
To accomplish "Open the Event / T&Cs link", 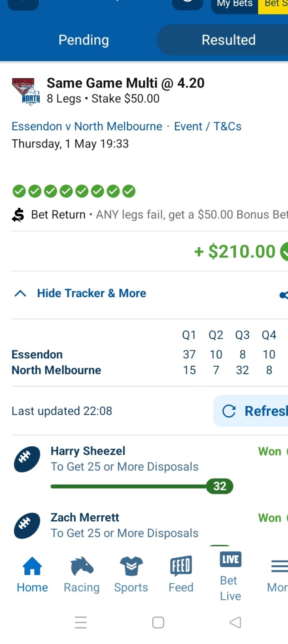I will 208,126.
